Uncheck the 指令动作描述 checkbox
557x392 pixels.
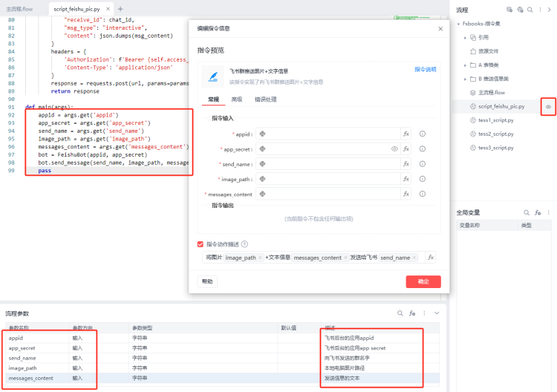click(x=201, y=244)
